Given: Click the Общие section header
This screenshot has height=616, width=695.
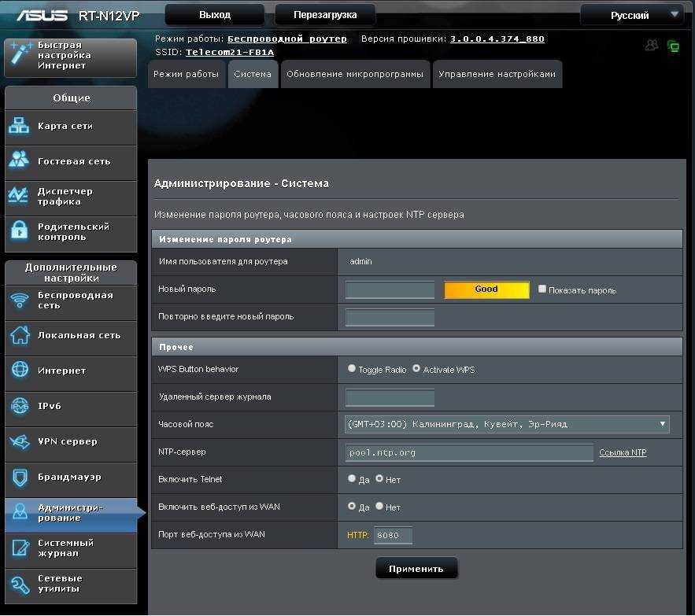Looking at the screenshot, I should click(x=71, y=98).
